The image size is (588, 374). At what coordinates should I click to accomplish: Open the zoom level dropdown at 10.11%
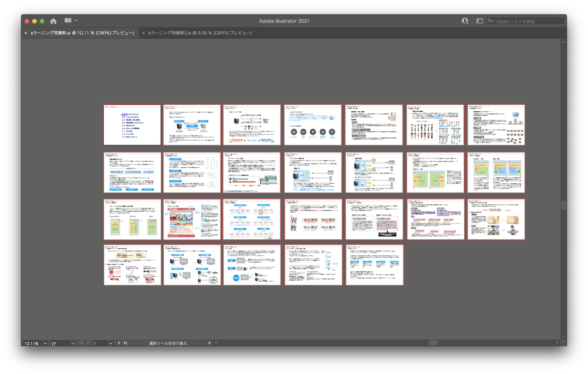coord(45,343)
